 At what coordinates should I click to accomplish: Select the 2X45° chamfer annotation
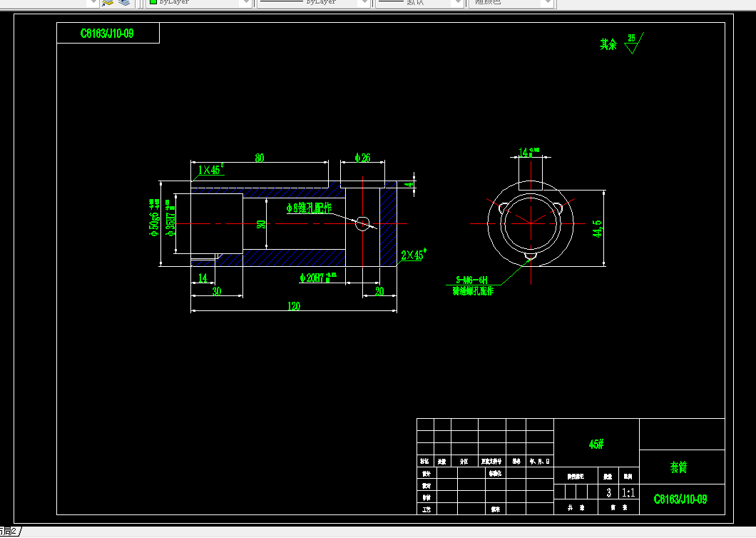[x=413, y=255]
